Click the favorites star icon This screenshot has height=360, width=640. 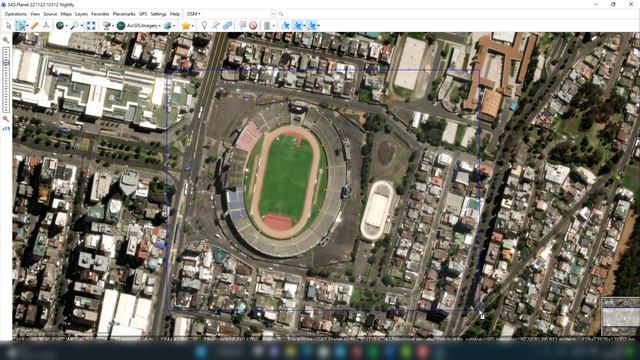click(x=186, y=26)
